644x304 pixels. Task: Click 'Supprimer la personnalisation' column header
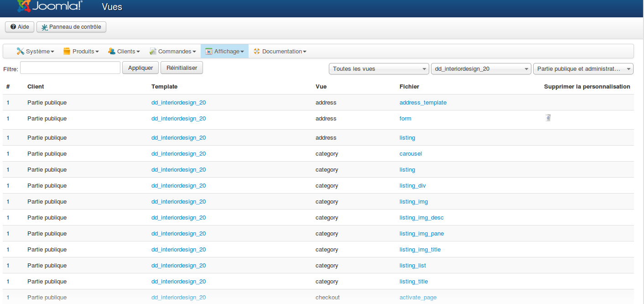pyautogui.click(x=587, y=87)
